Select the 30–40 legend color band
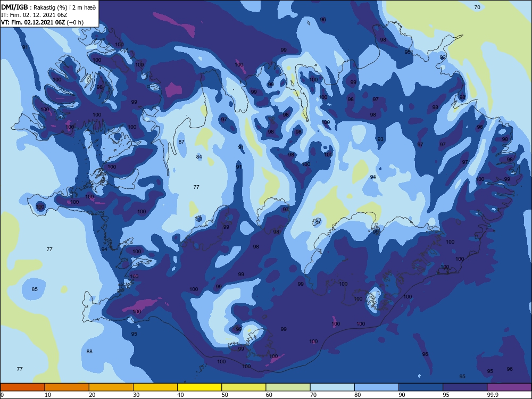The width and height of the screenshot is (532, 399). (155, 387)
